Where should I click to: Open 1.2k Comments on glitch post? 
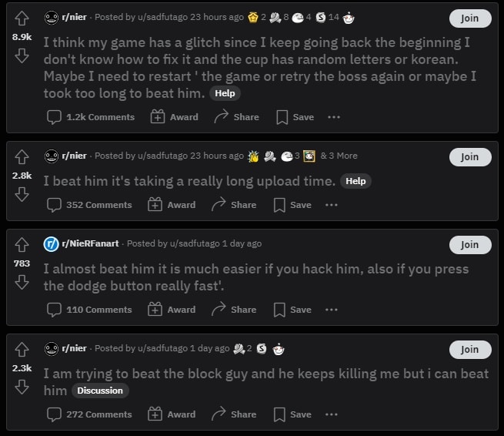click(x=91, y=117)
